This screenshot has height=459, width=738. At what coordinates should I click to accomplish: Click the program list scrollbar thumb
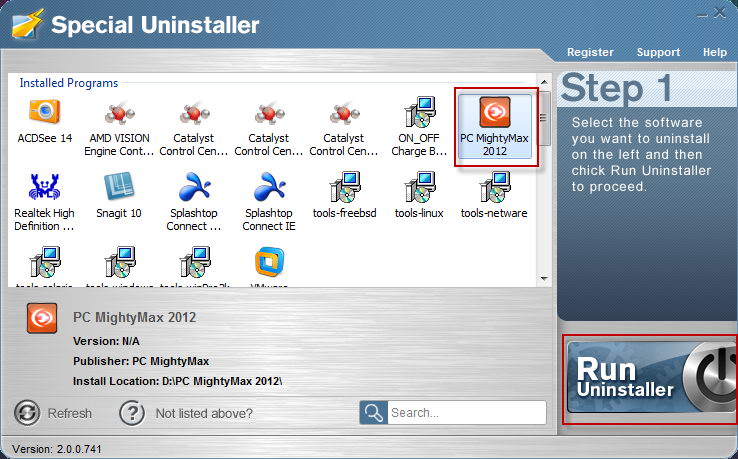click(x=544, y=118)
